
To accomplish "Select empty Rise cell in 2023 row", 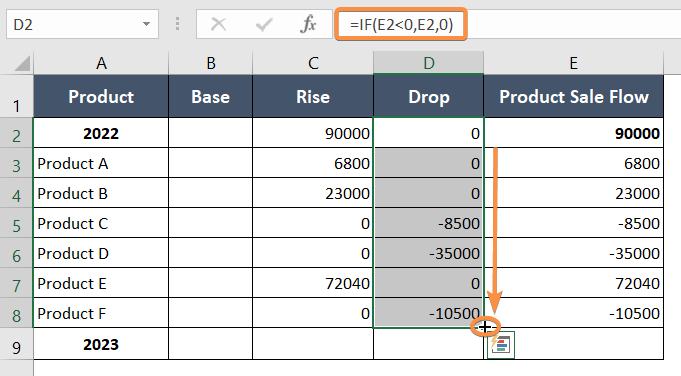I will pos(313,344).
